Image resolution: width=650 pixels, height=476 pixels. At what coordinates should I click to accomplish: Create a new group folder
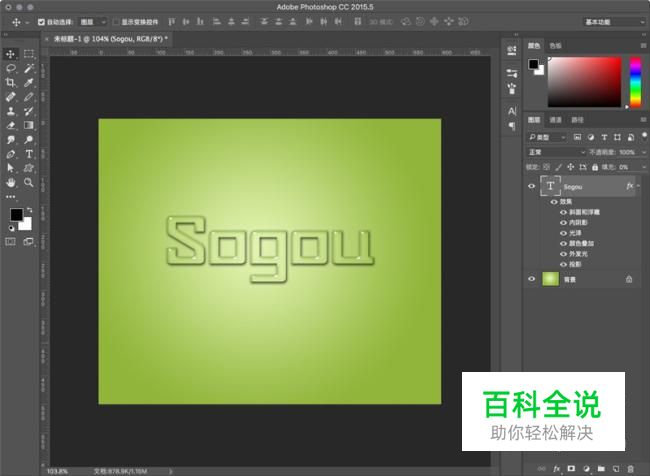coord(601,469)
